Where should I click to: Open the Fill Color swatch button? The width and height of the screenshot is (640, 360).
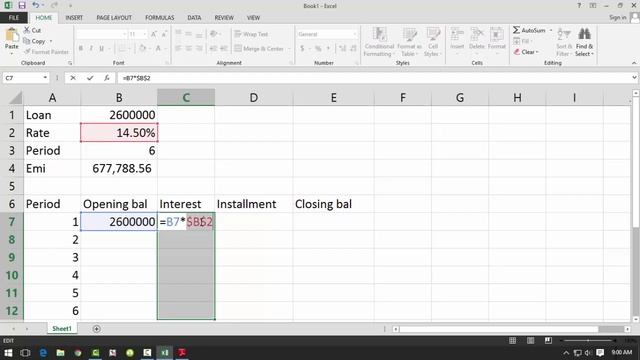(142, 49)
